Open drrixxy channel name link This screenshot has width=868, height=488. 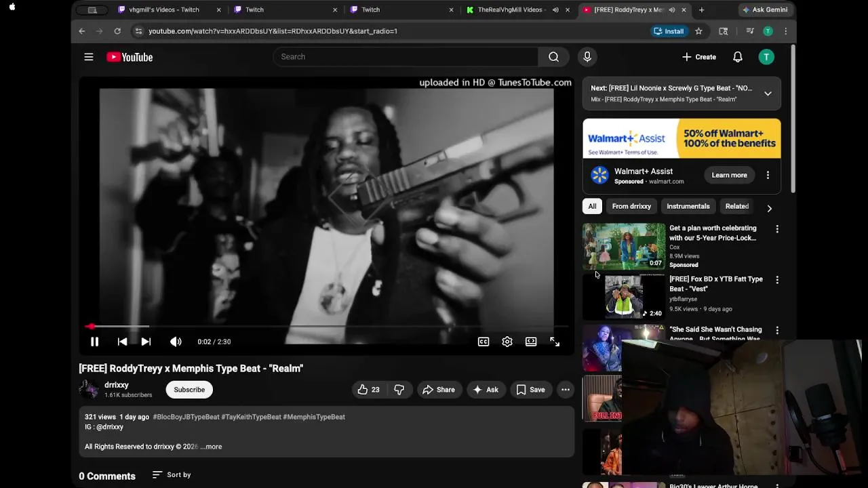click(117, 385)
